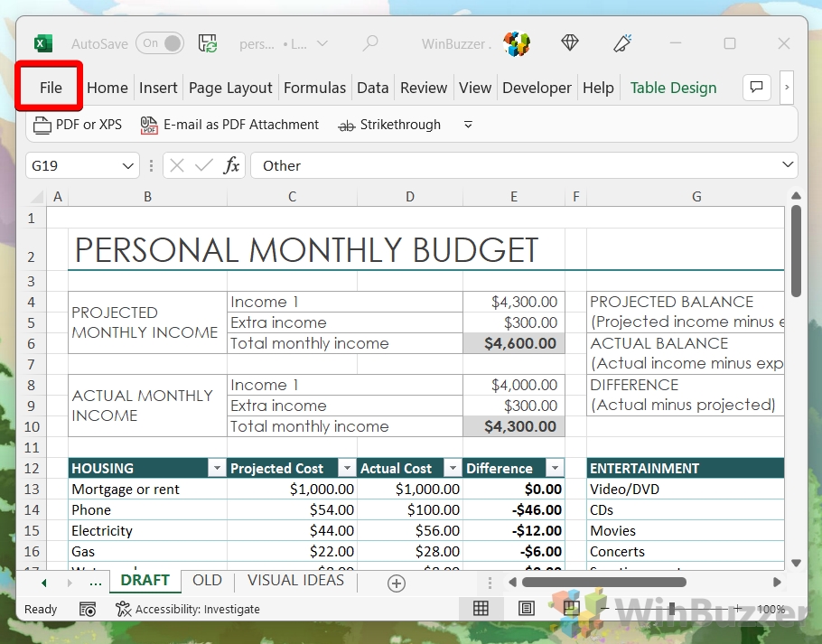Switch to the Table Design tab
This screenshot has width=822, height=644.
tap(673, 88)
